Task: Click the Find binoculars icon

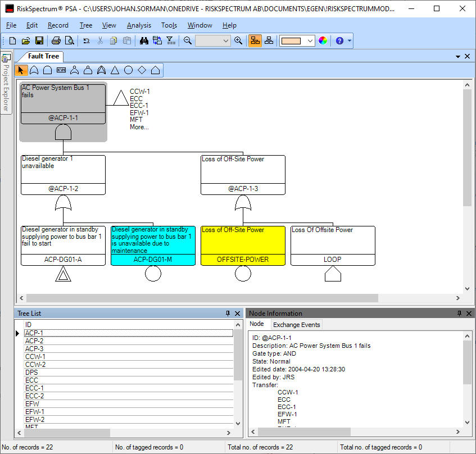Action: (x=144, y=40)
